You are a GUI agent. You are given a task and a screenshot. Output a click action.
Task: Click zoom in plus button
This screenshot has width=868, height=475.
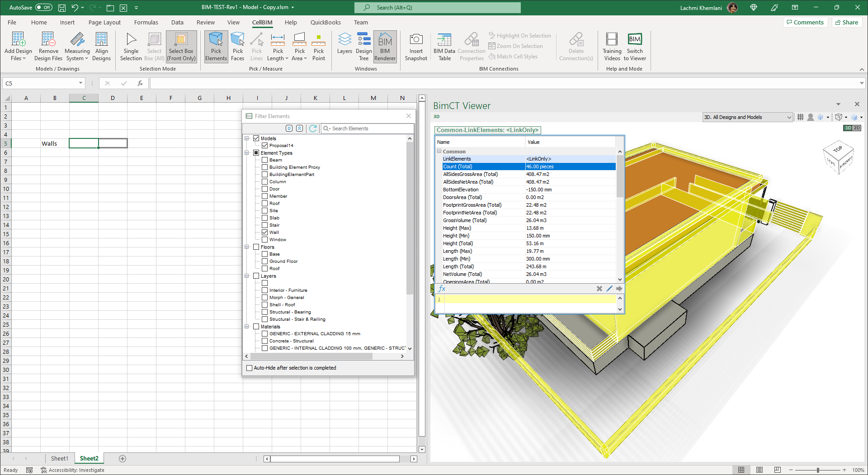pos(844,470)
